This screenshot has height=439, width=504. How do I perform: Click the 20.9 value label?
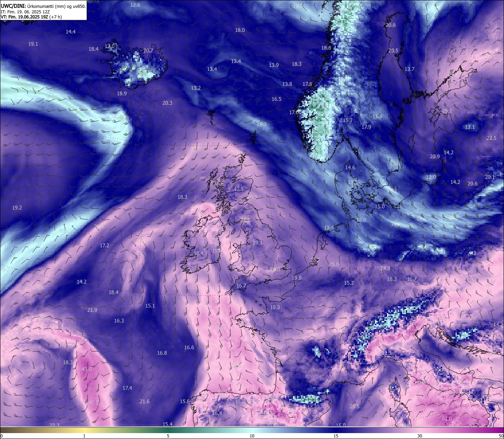point(435,156)
